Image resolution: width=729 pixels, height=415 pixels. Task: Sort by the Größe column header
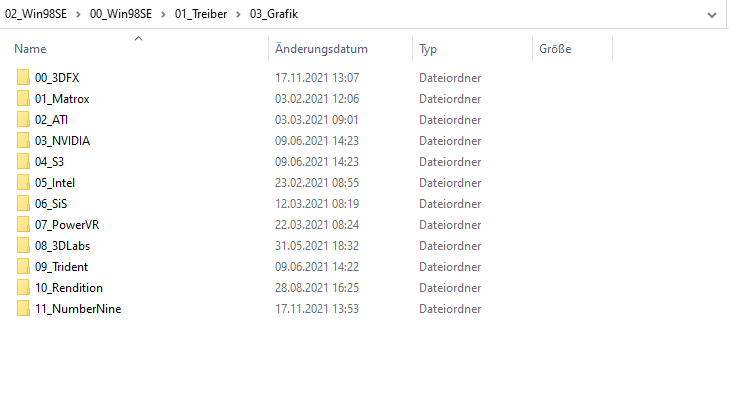555,49
